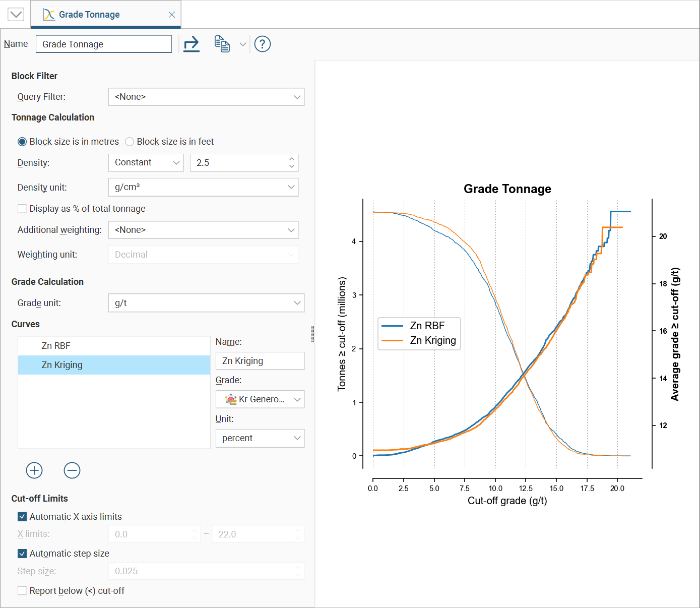Viewport: 700px width, 608px height.
Task: Click the plus icon to add curve
Action: tap(34, 470)
